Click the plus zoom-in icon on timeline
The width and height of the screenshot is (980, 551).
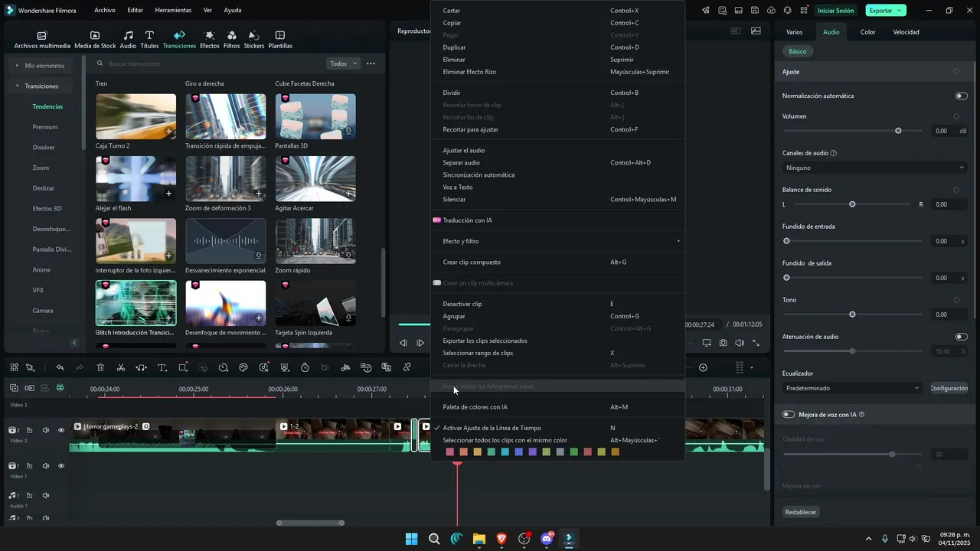click(x=703, y=367)
